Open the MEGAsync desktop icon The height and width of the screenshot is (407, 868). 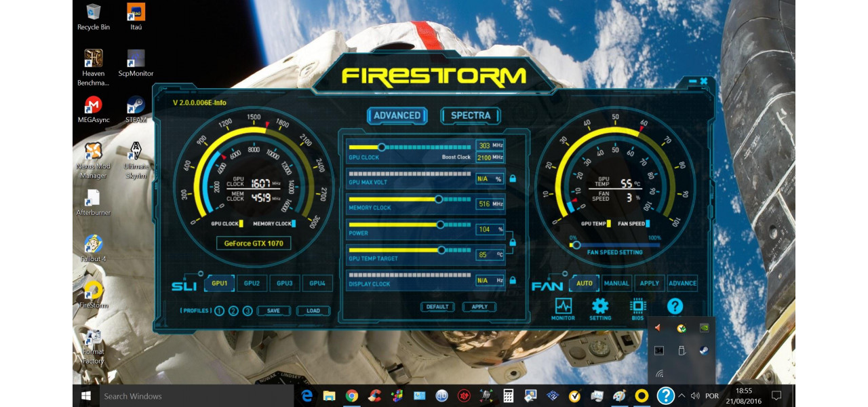tap(94, 110)
